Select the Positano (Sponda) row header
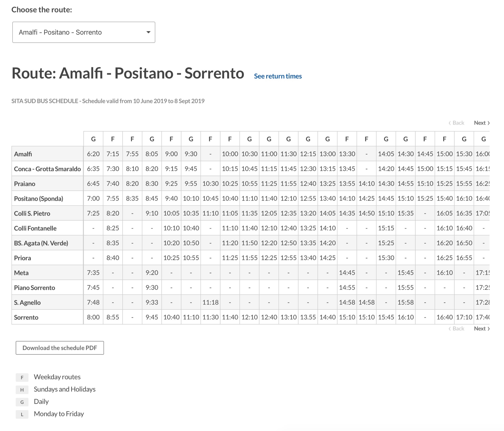 pyautogui.click(x=47, y=198)
